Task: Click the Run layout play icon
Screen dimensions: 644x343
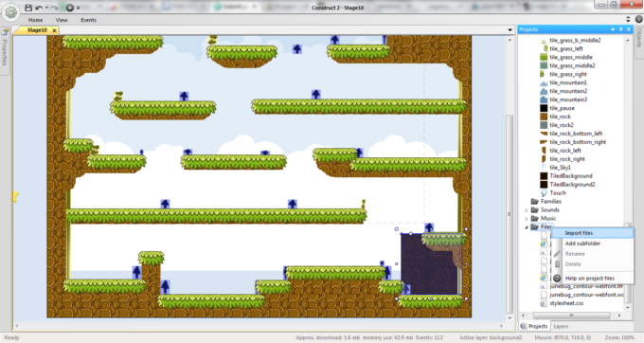Action: pos(69,8)
